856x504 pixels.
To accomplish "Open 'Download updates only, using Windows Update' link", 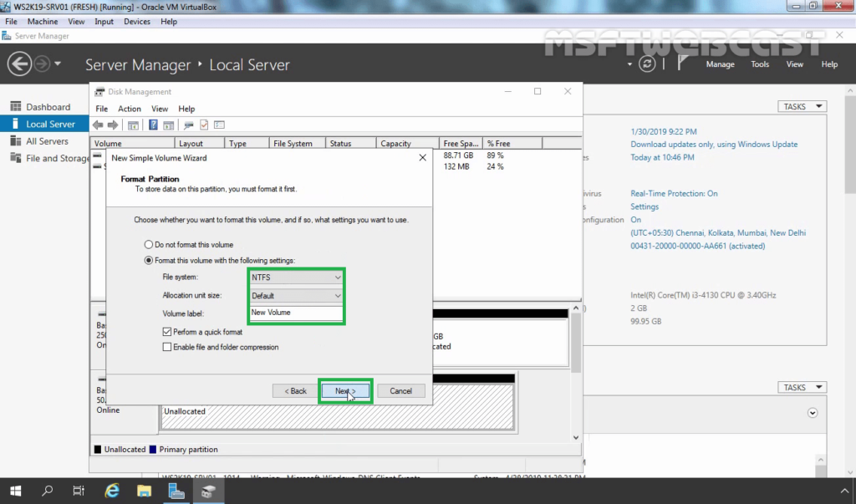I will pyautogui.click(x=714, y=144).
